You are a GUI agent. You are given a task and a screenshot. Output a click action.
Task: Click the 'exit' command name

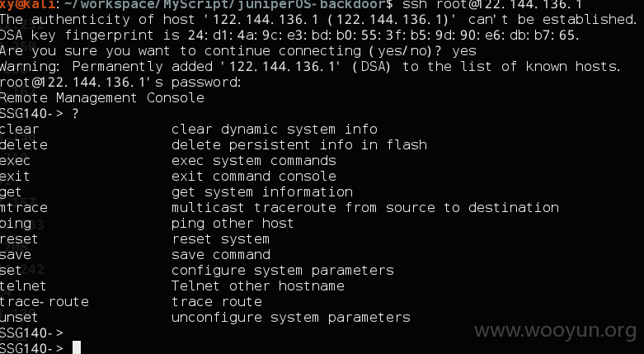coord(15,177)
